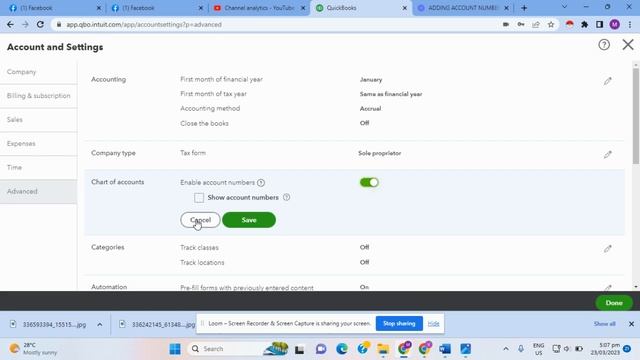Click the ENG US language indicator
Viewport: 640px width, 360px height.
pos(538,349)
